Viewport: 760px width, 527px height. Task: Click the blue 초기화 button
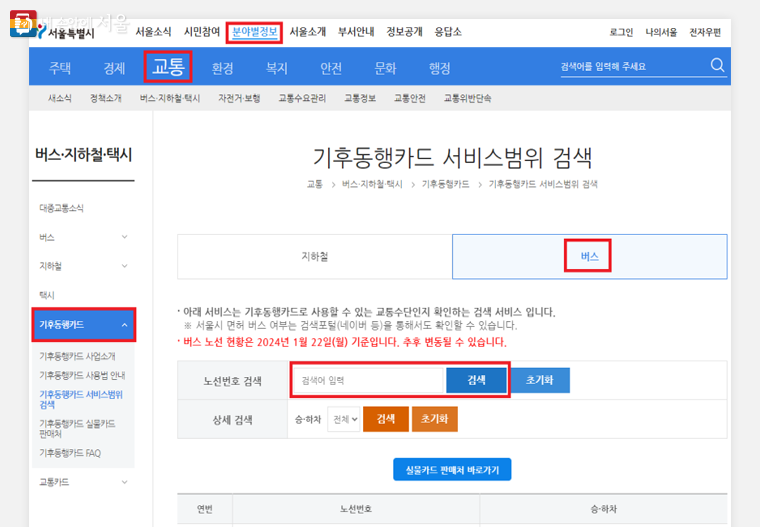[540, 380]
